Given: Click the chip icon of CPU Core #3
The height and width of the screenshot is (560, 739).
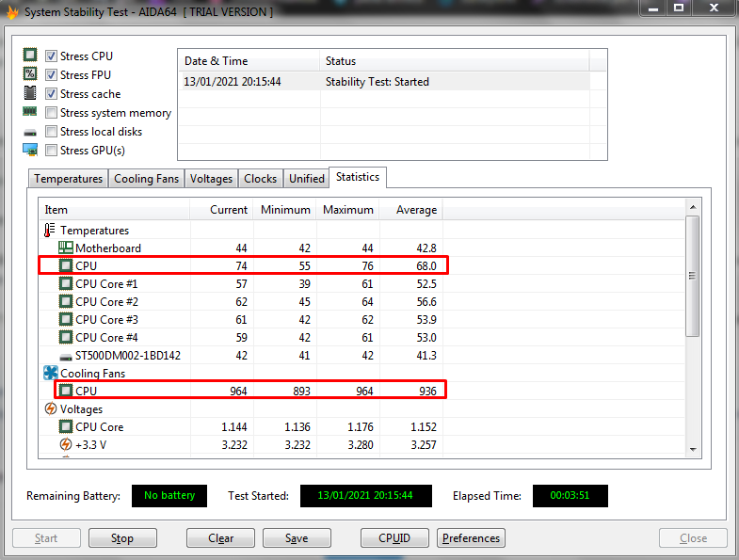Looking at the screenshot, I should coord(66,320).
